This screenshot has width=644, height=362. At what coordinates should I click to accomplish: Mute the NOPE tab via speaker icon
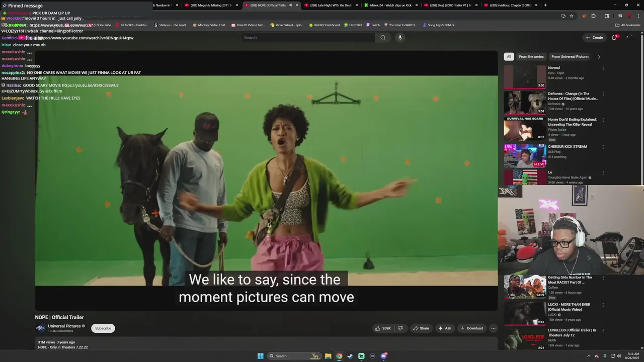(x=290, y=5)
